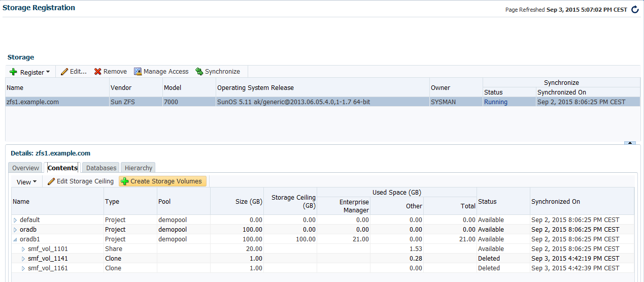The image size is (644, 282).
Task: Click the Manage Access icon
Action: [x=138, y=72]
